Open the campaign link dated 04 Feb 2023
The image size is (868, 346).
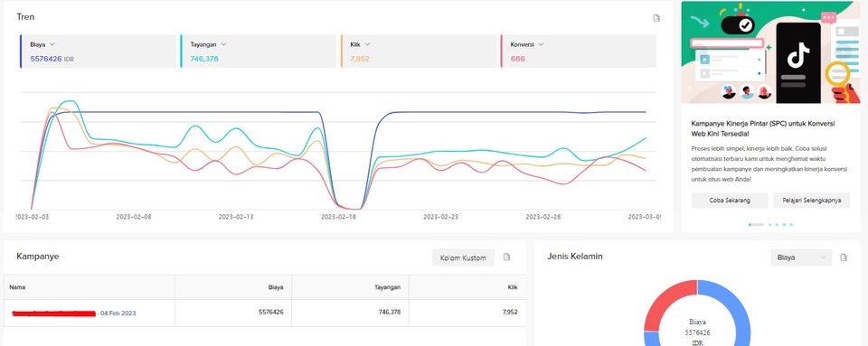click(x=73, y=313)
